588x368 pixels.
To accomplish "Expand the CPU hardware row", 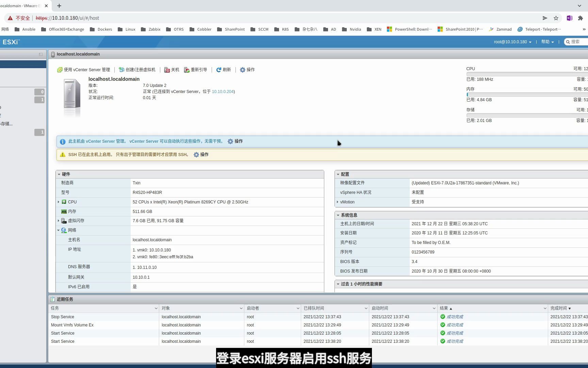I will 59,202.
